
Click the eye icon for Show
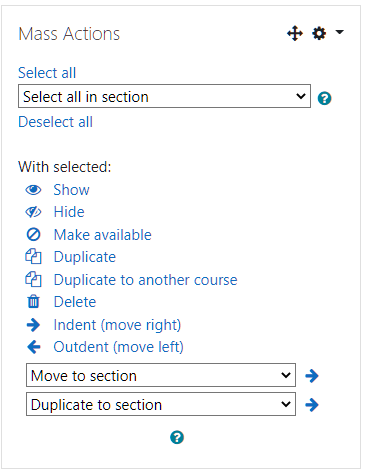33,190
